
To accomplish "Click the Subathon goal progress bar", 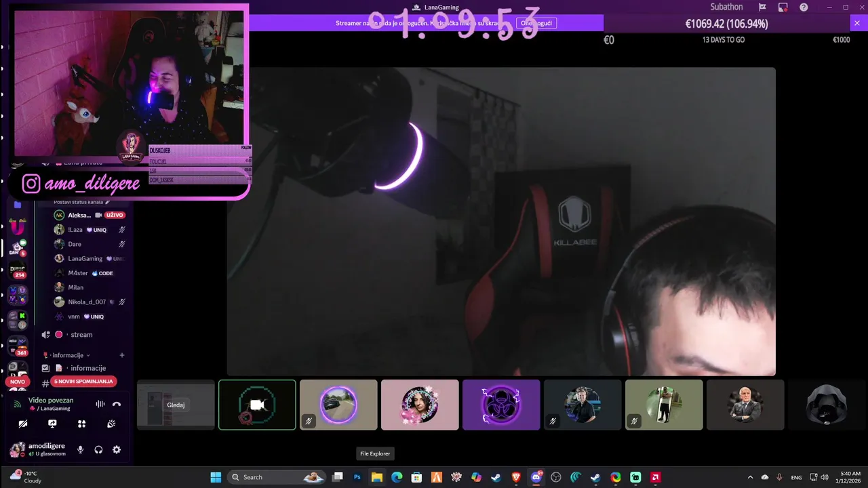I will click(x=726, y=24).
